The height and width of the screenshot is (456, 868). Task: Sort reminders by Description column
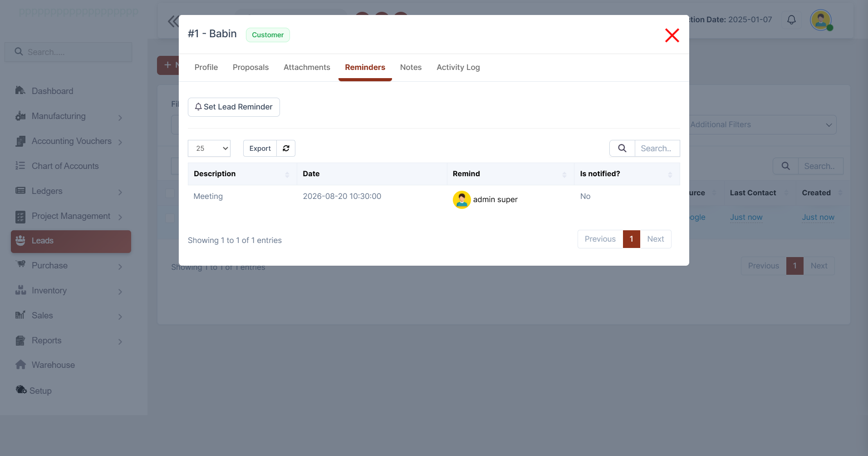click(x=242, y=174)
